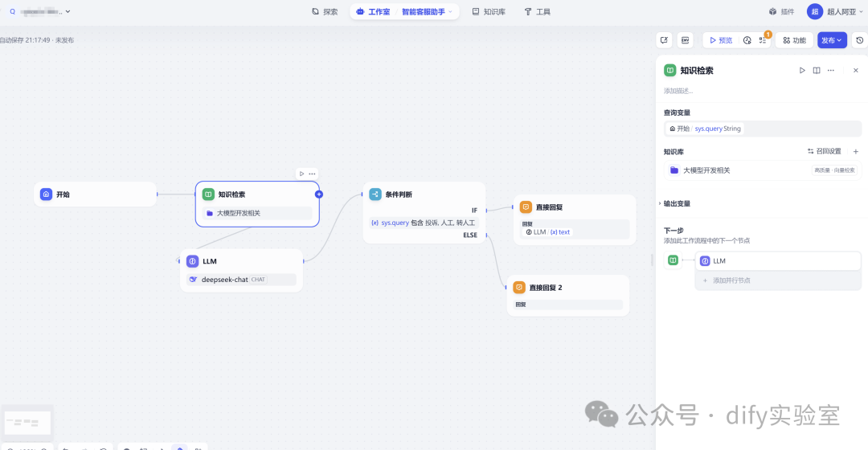Open the 发布 publish dropdown
Viewport: 868px width, 450px height.
832,40
